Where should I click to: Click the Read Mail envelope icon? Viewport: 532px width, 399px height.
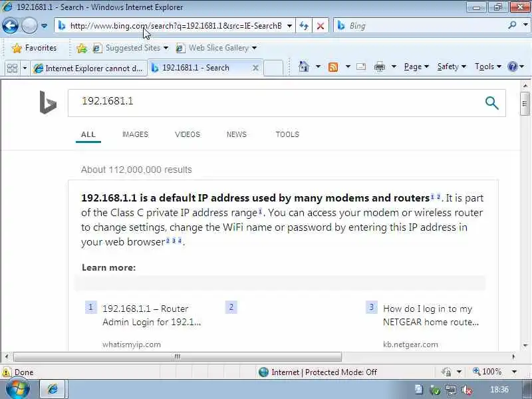coord(361,67)
